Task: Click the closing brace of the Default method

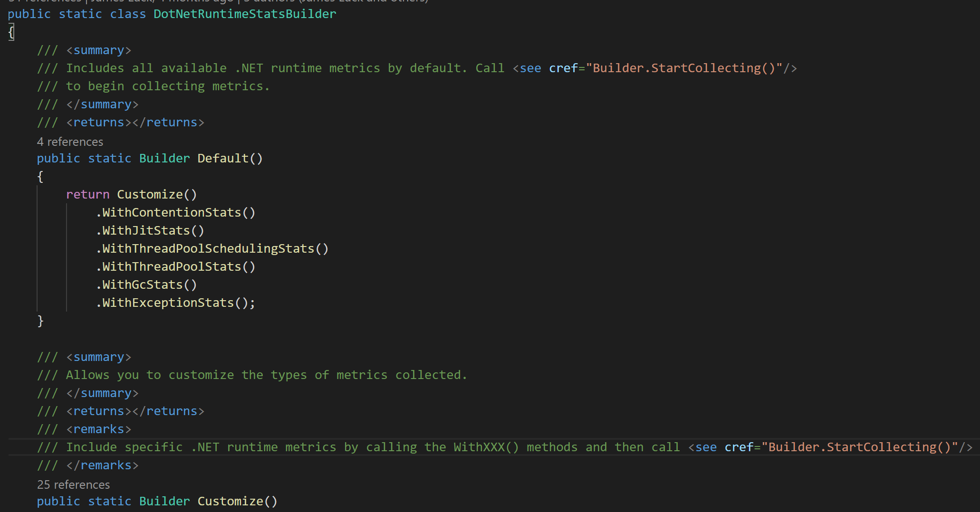Action: (40, 321)
